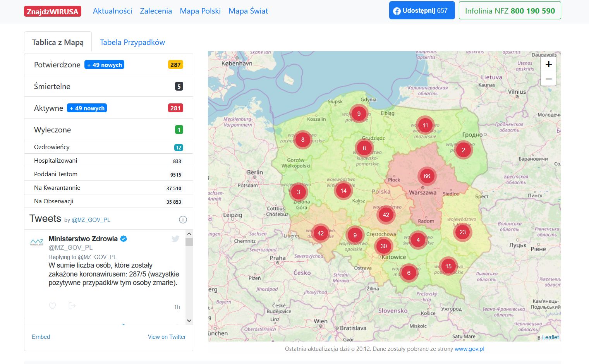589x364 pixels.
Task: Click the Hospitalizowani row label
Action: [55, 160]
